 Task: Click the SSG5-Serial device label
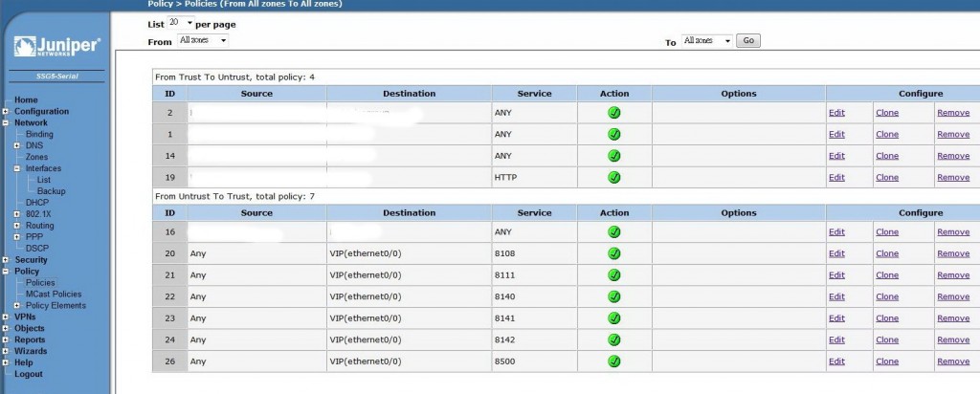pyautogui.click(x=56, y=77)
